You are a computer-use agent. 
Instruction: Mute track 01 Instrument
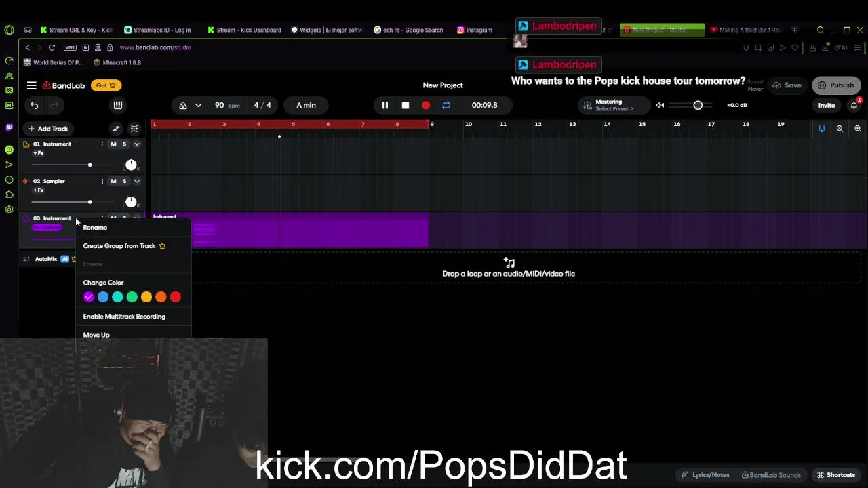click(113, 144)
